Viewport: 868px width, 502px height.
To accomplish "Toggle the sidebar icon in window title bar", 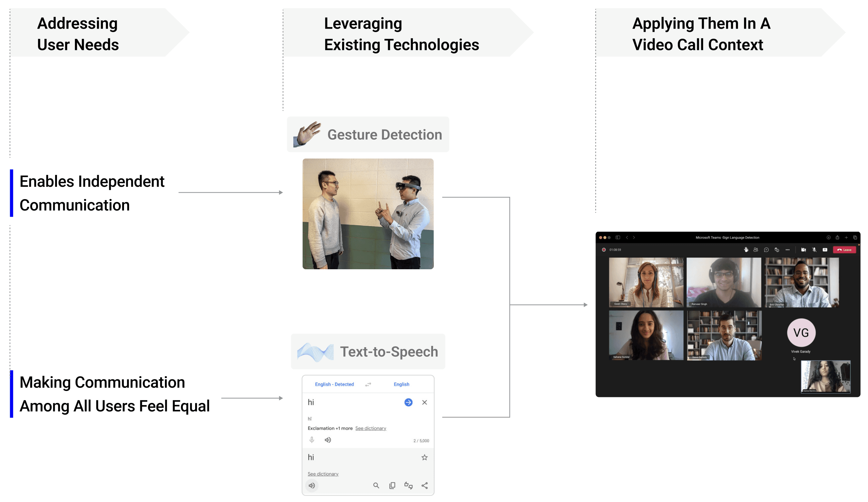I will coord(618,237).
